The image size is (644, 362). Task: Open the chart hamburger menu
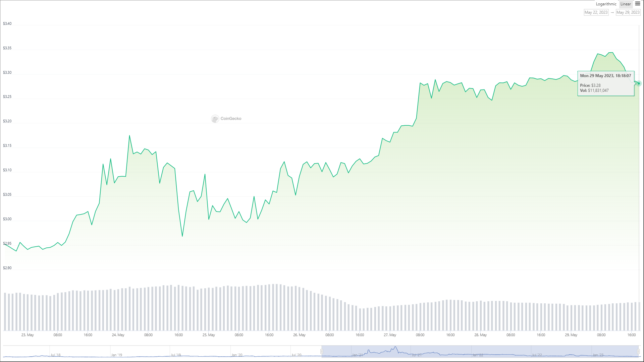pyautogui.click(x=638, y=4)
